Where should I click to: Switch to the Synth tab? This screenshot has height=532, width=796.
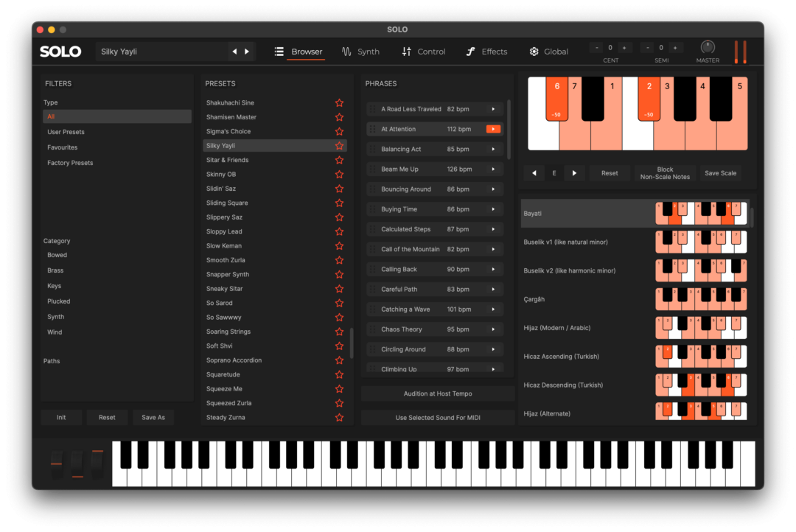[360, 52]
